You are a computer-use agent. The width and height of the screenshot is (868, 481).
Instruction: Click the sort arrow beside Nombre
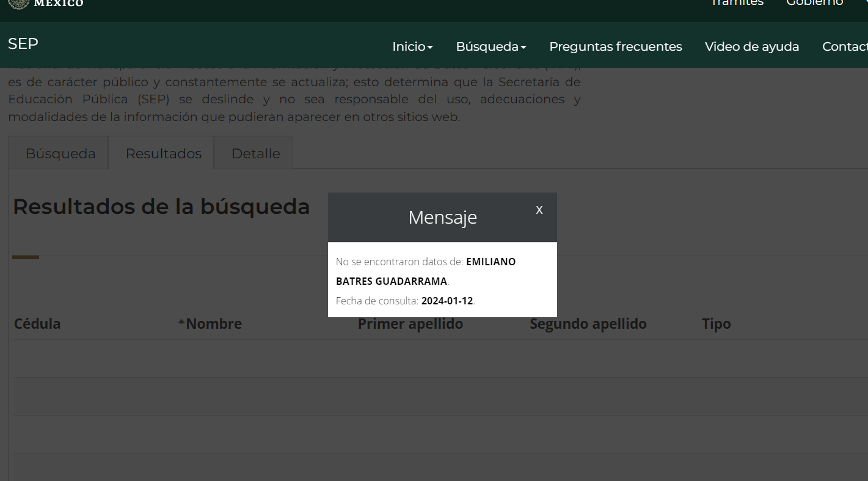click(181, 322)
